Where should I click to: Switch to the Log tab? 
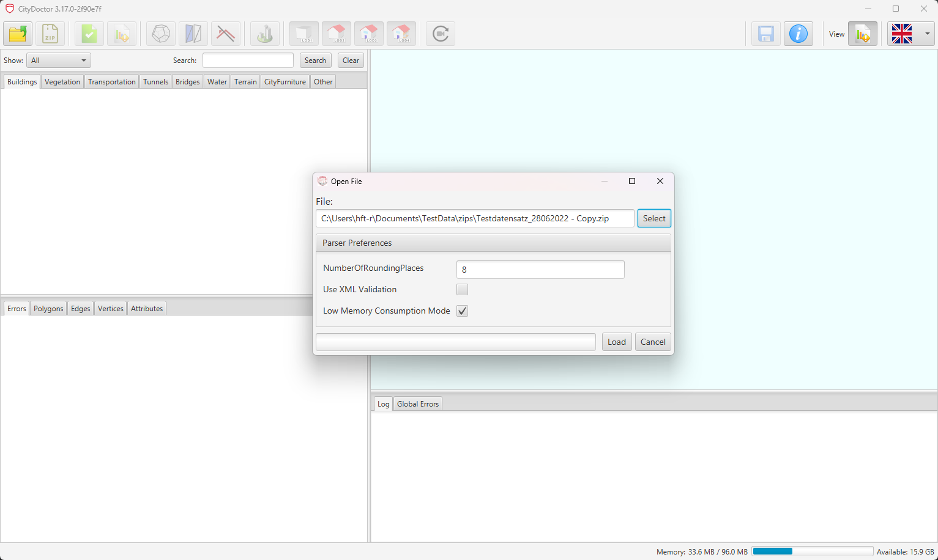point(384,404)
